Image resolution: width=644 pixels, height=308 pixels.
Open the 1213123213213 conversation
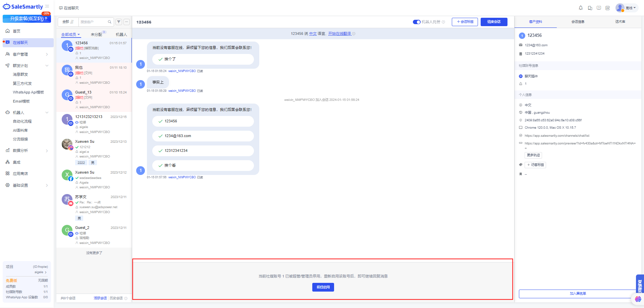click(x=94, y=124)
